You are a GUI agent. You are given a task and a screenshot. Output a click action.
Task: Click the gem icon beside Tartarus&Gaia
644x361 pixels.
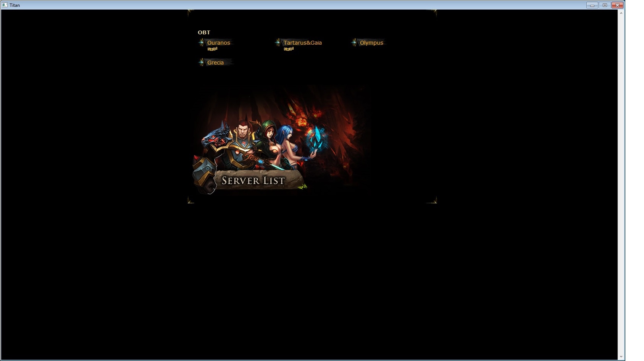(x=278, y=43)
